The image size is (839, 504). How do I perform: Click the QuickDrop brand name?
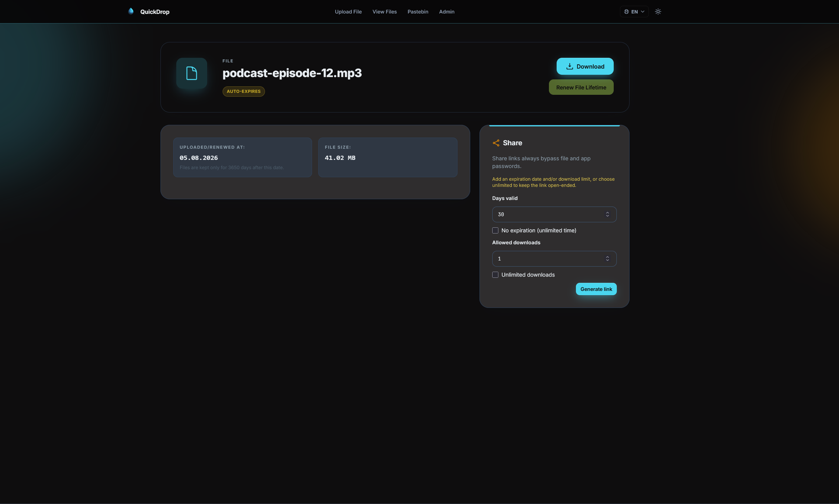[x=155, y=12]
